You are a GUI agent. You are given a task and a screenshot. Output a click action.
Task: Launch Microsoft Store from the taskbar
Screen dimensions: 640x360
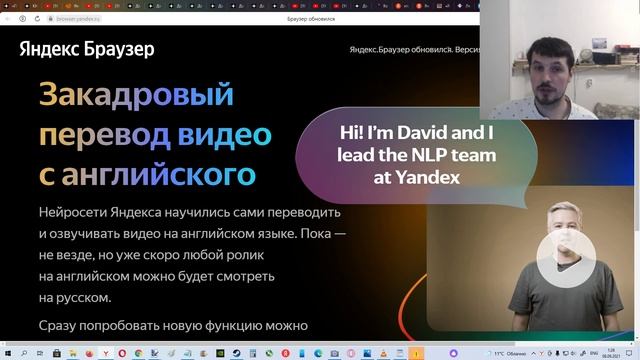tap(56, 353)
